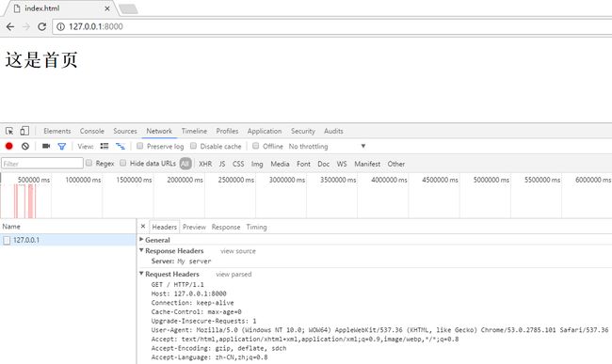Select the All filter type
This screenshot has width=612, height=364.
(x=185, y=164)
